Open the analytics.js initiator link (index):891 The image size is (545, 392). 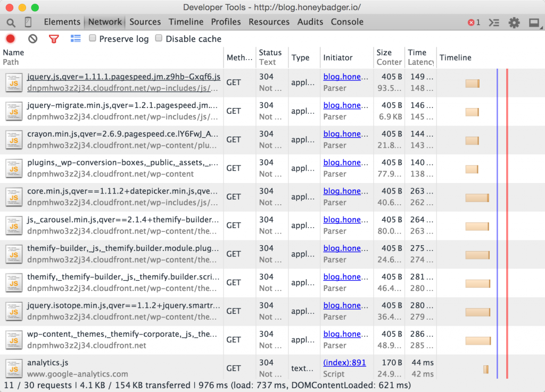pyautogui.click(x=344, y=363)
